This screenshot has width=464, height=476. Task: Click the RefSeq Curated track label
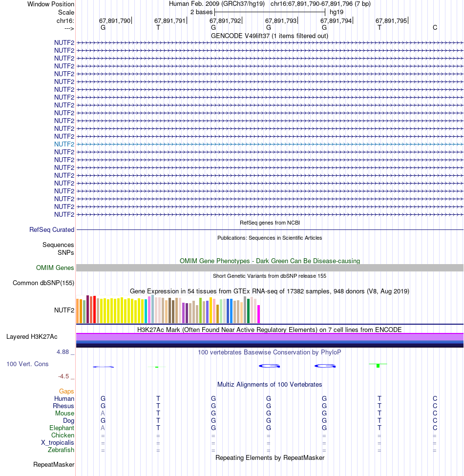[52, 230]
